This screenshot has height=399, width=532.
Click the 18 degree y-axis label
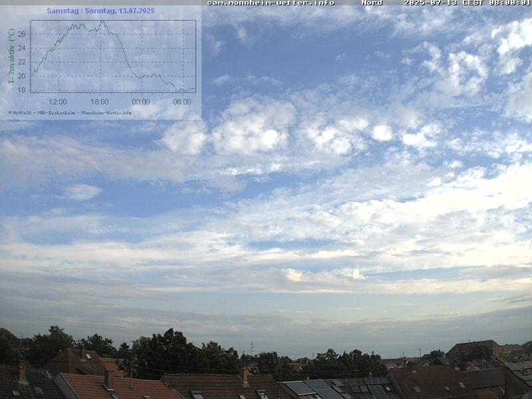click(21, 90)
